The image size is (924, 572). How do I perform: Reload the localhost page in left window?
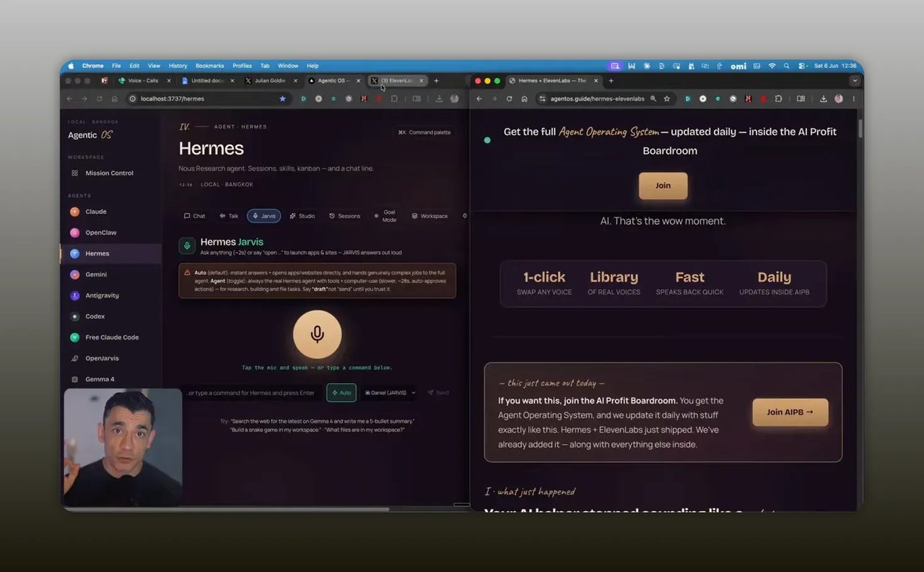pos(99,98)
